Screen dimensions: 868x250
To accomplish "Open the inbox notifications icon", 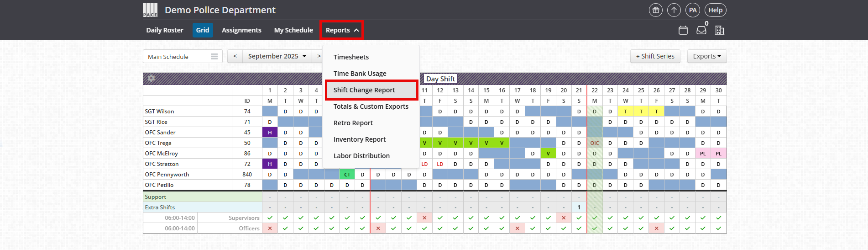I will pos(701,30).
